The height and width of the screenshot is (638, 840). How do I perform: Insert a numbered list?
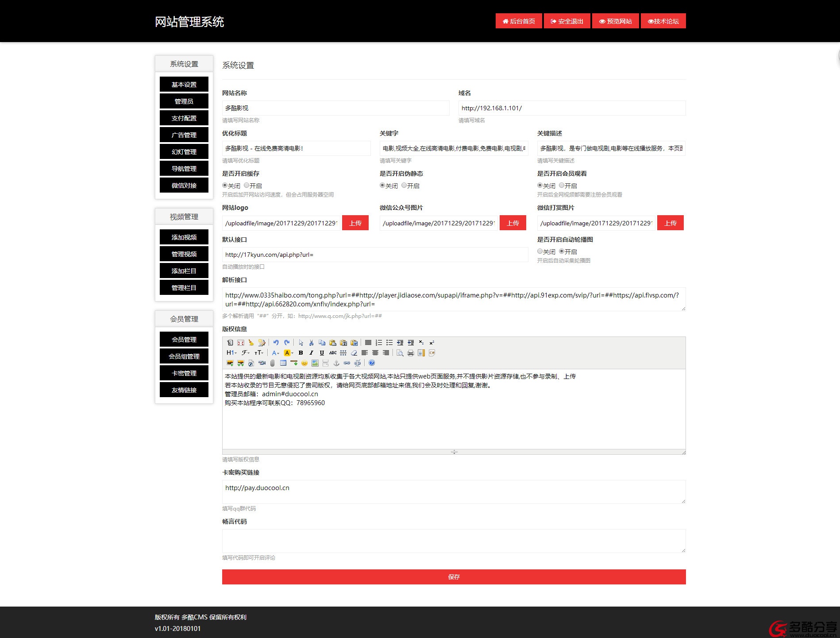click(x=379, y=343)
